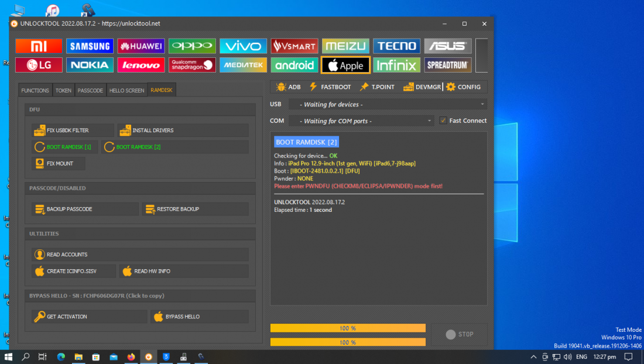This screenshot has width=644, height=364.
Task: Click FIX MOUNT button
Action: pyautogui.click(x=59, y=163)
